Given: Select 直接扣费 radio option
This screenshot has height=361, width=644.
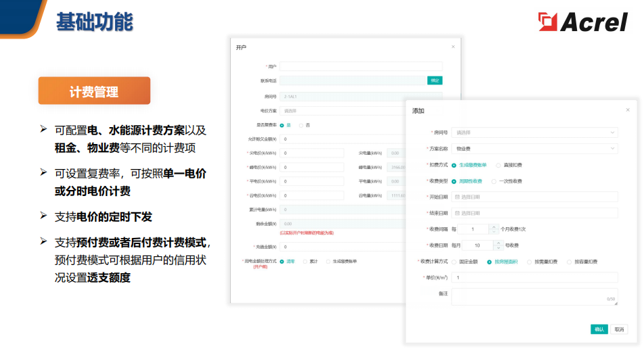Looking at the screenshot, I should [509, 166].
